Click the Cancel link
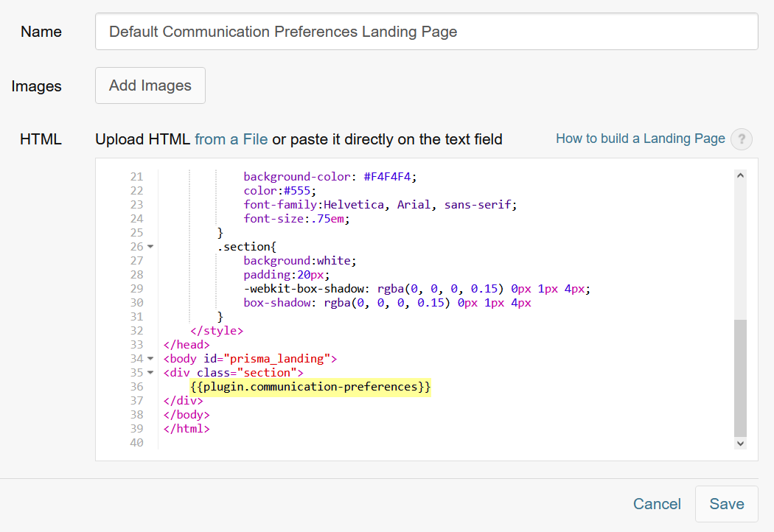 point(657,504)
